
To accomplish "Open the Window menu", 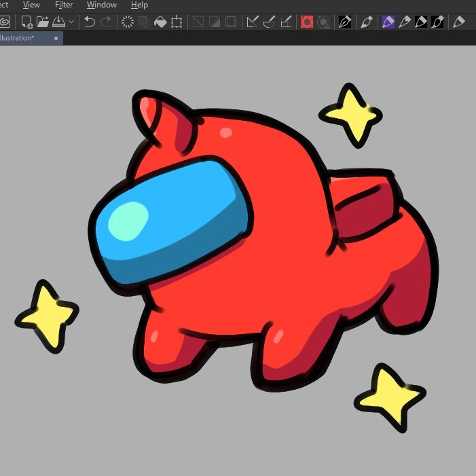I will point(102,5).
